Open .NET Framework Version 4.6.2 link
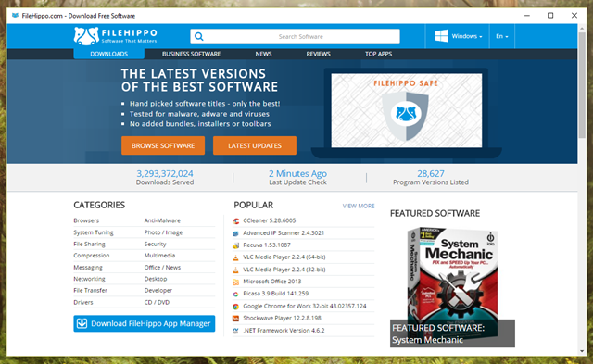593x364 pixels. (284, 330)
